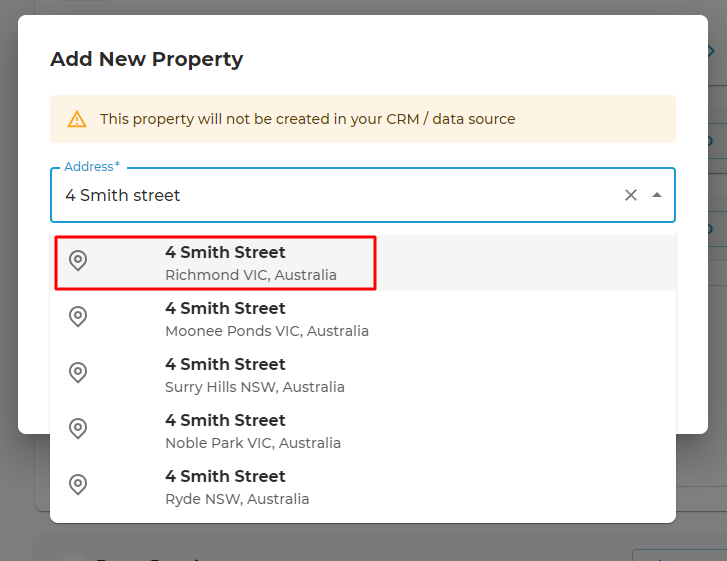Click "Richmond VIC, Australia" subtitle text
This screenshot has width=727, height=561.
click(x=251, y=275)
